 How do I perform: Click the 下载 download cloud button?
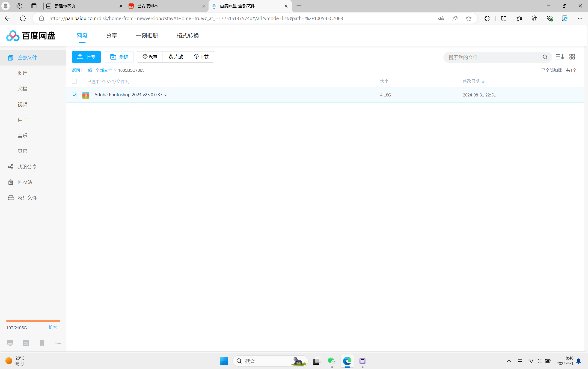(x=201, y=57)
